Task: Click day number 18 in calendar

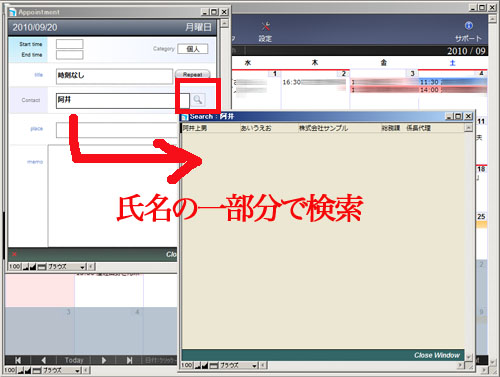Action: 481,169
